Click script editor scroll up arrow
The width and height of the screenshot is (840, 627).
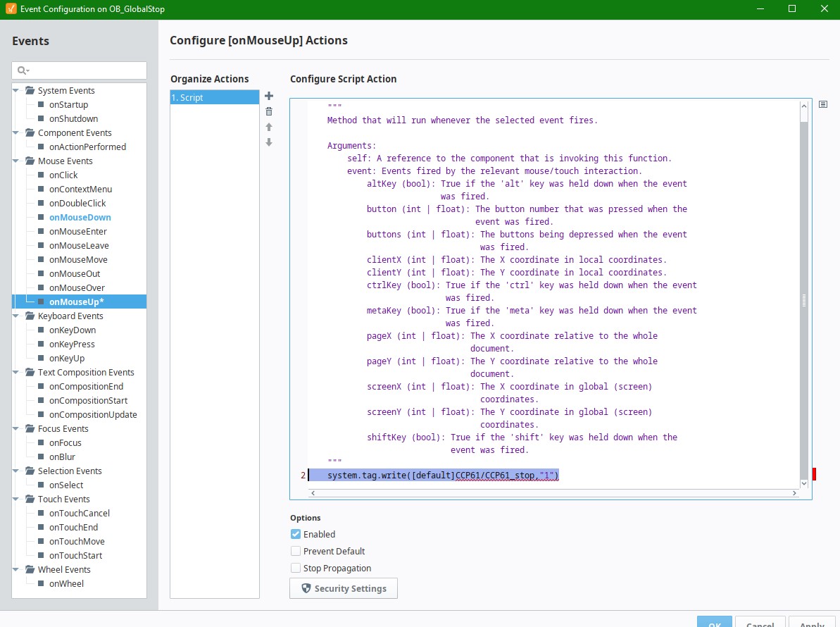tap(803, 106)
